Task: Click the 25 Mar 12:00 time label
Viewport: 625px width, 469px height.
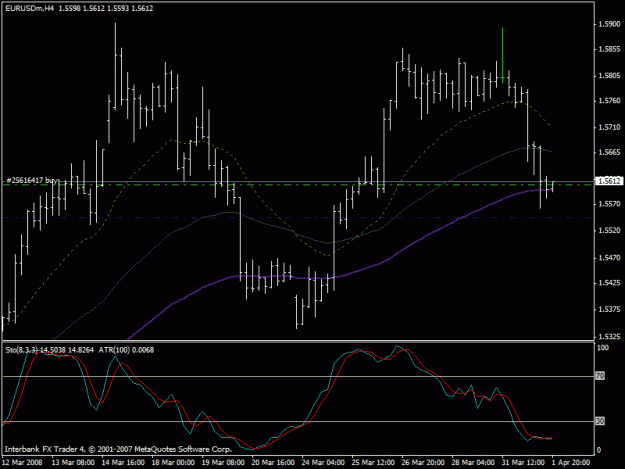Action: pyautogui.click(x=373, y=462)
